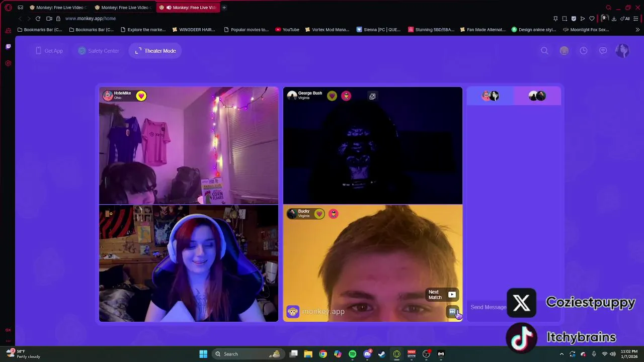Viewport: 644px width, 362px height.
Task: Click the red-haired streamer's video tile
Action: [189, 263]
